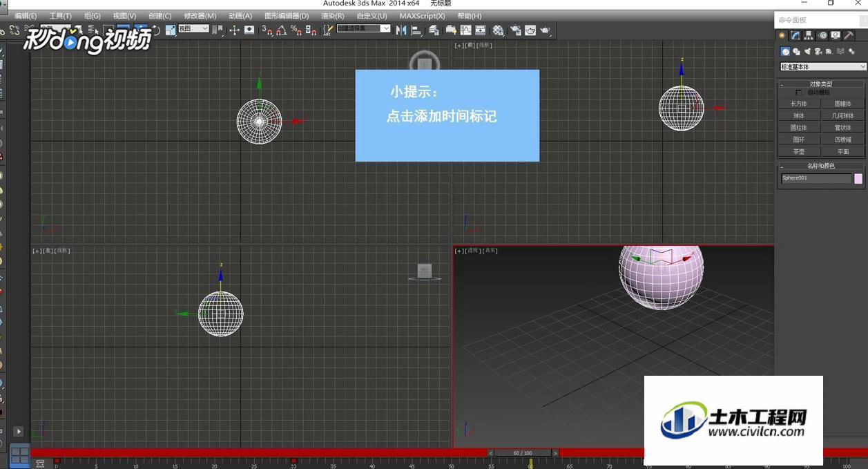Collapse the 名称和颜色 rollout

[821, 166]
